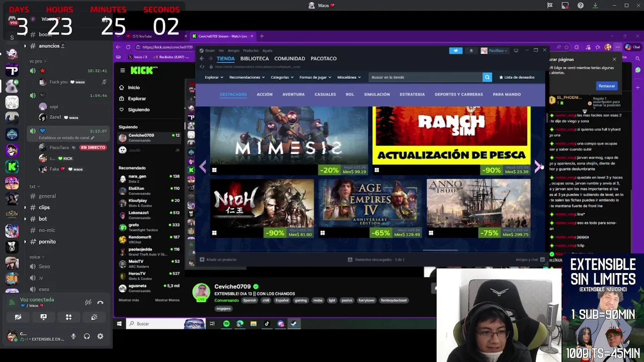Viewport: 644px width, 362px height.
Task: Collapse the voice category in Discord
Action: [x=36, y=257]
